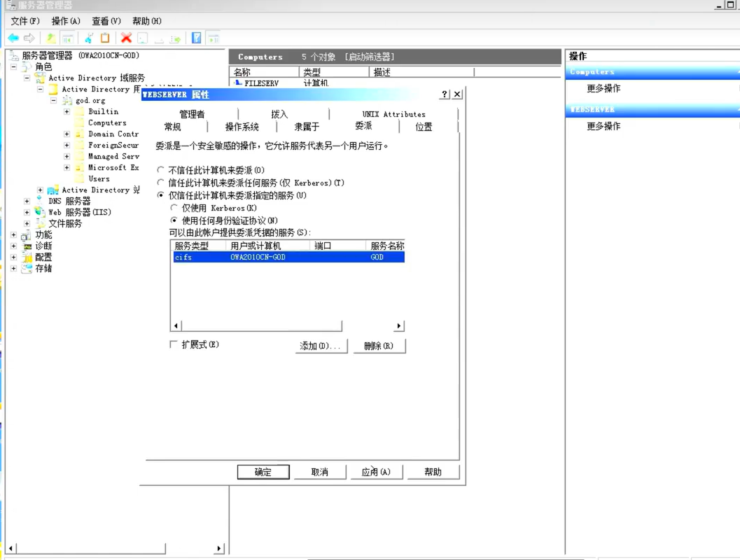Expand the Builtin folder node
This screenshot has height=560, width=740.
67,112
